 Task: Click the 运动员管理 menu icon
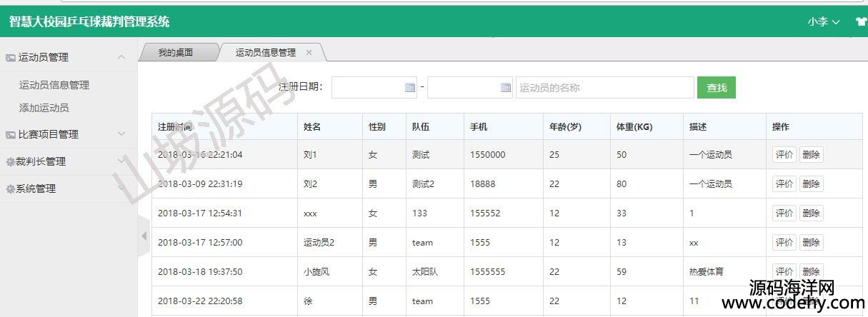[x=11, y=58]
